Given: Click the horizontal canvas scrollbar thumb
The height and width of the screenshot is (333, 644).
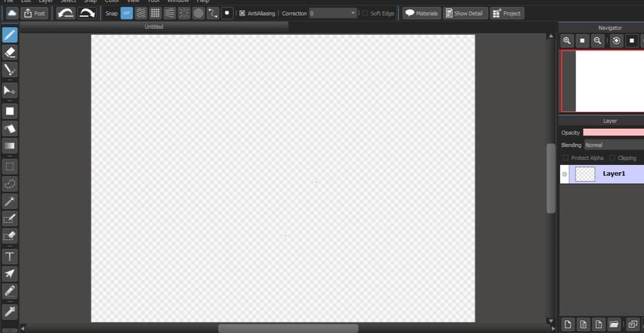Looking at the screenshot, I should coord(288,329).
